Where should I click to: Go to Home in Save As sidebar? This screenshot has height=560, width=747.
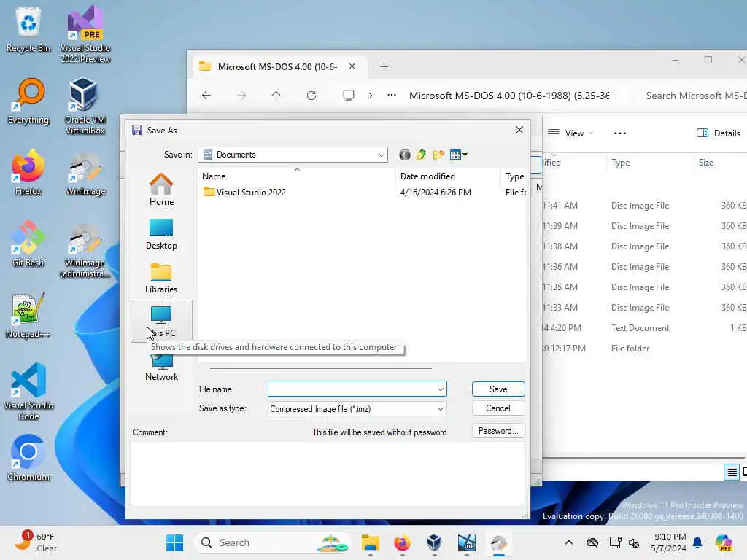pos(161,190)
